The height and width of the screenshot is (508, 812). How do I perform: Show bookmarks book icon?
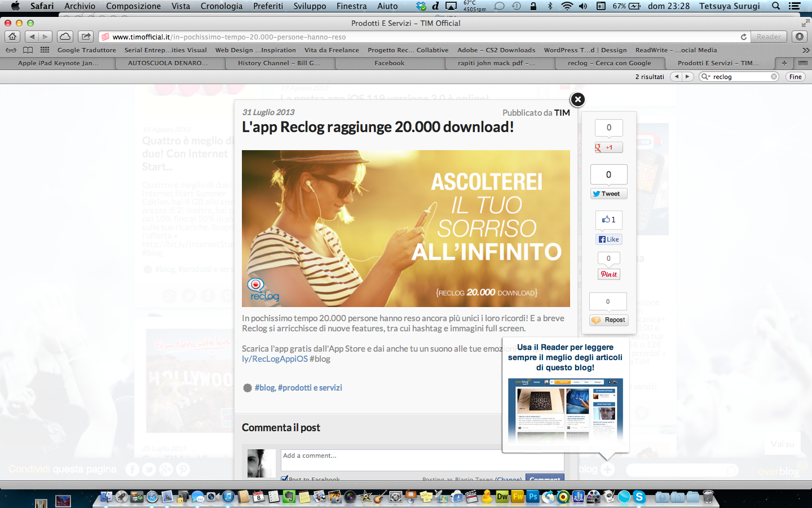[x=28, y=50]
